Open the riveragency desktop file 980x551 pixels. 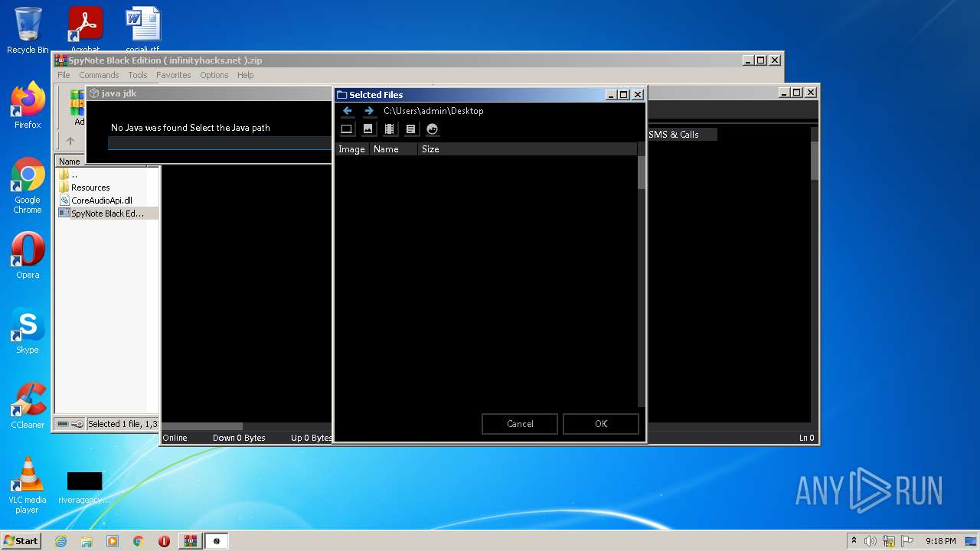(84, 487)
